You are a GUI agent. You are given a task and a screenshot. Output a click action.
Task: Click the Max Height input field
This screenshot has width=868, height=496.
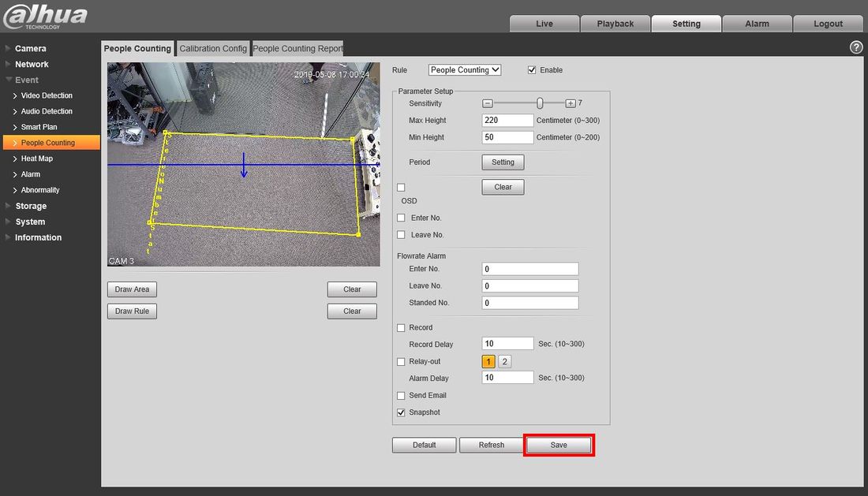[507, 121]
